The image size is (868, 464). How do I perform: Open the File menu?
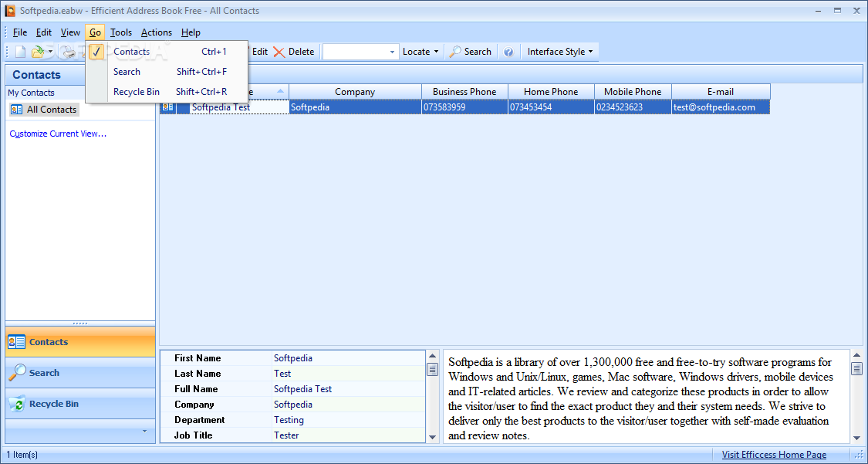point(20,32)
